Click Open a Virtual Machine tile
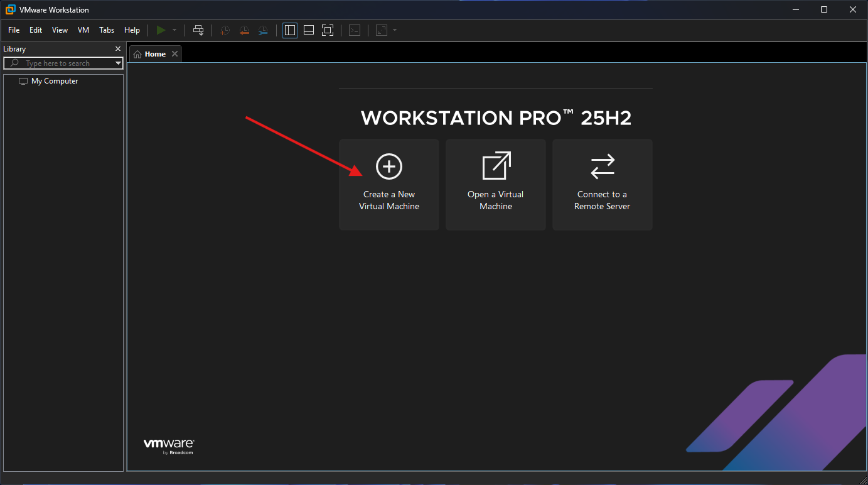This screenshot has width=868, height=485. click(x=495, y=184)
